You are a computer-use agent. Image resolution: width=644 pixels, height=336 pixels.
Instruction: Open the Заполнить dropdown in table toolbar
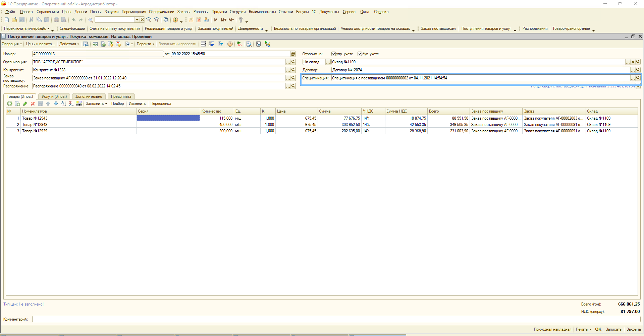(96, 104)
